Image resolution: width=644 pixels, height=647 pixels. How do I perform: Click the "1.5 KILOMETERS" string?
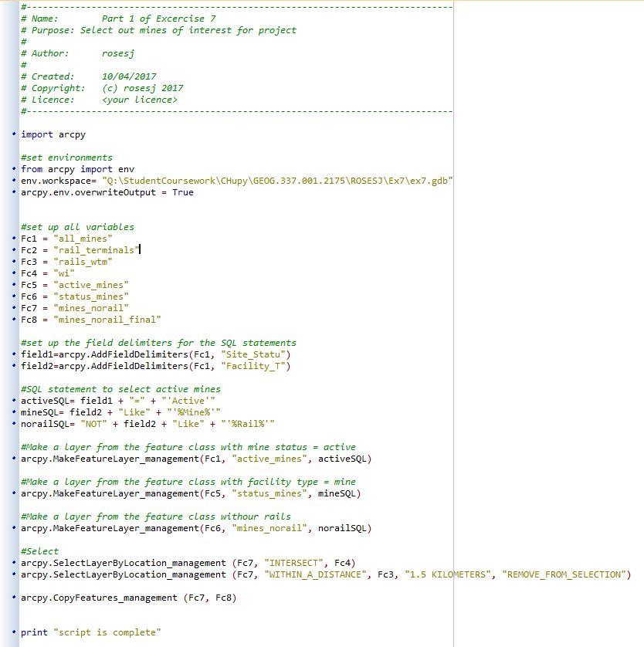pyautogui.click(x=448, y=574)
